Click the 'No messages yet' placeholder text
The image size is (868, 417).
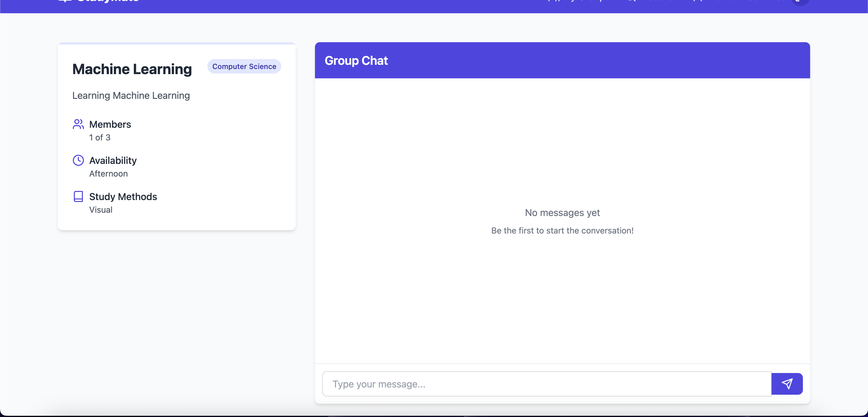coord(562,212)
